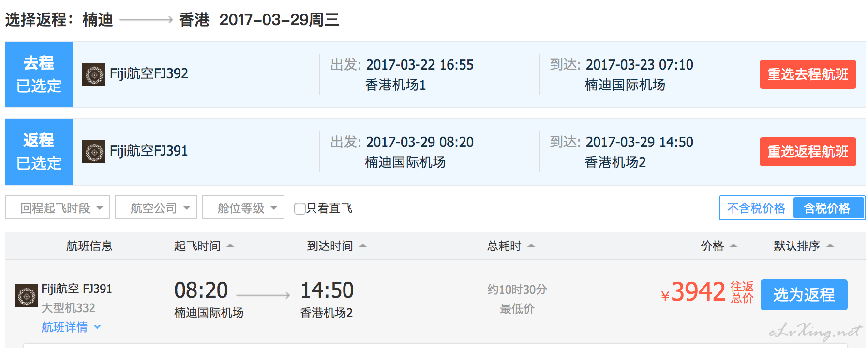Click the Fiji Airways logo beside FJ391 in the return panel
This screenshot has width=868, height=348.
pyautogui.click(x=94, y=152)
